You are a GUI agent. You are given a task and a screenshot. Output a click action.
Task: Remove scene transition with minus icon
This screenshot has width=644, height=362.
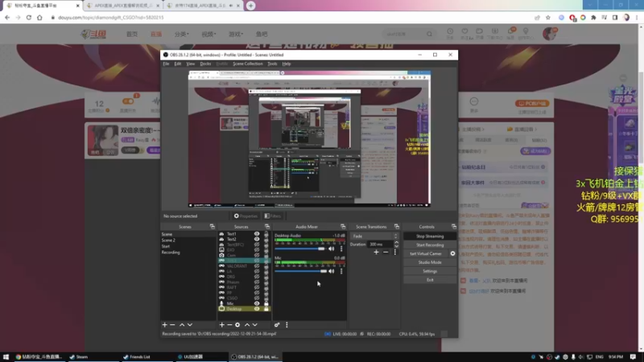tap(386, 252)
